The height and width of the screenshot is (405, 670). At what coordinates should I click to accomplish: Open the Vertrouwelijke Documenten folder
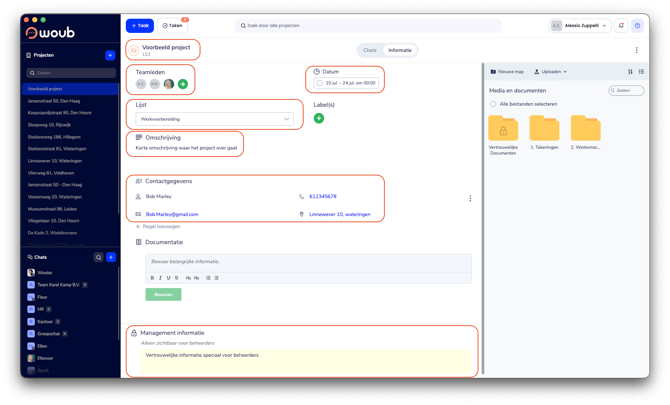point(503,135)
